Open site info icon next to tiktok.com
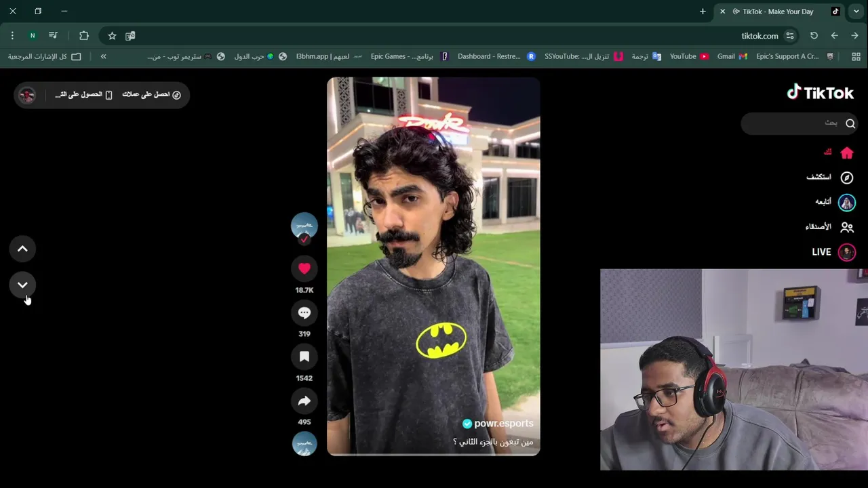 coord(790,36)
